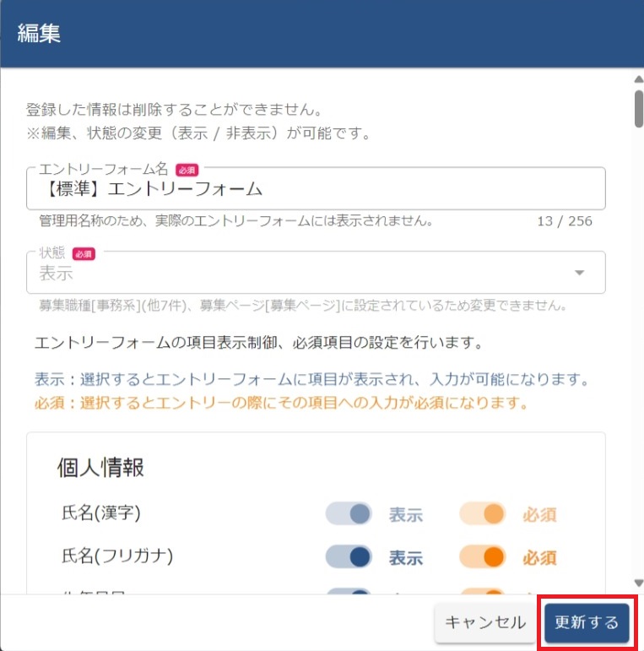
Task: Click the 表示 value in 状態 field
Action: coord(57,273)
